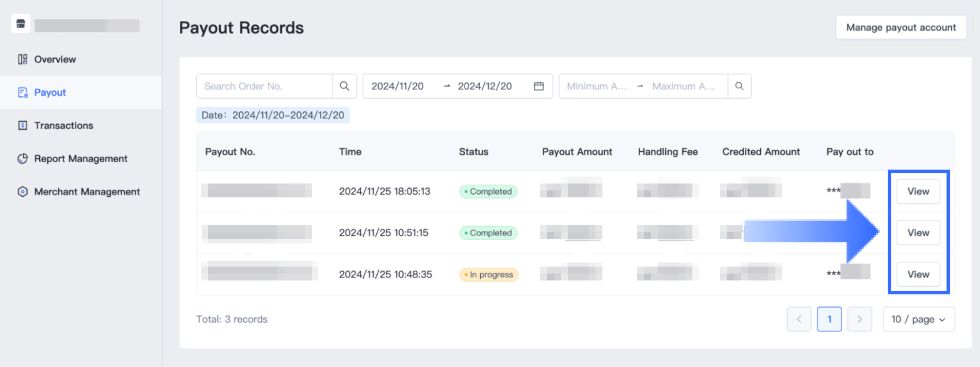Click the Overview dashboard icon
This screenshot has width=980, height=367.
pyautogui.click(x=22, y=59)
